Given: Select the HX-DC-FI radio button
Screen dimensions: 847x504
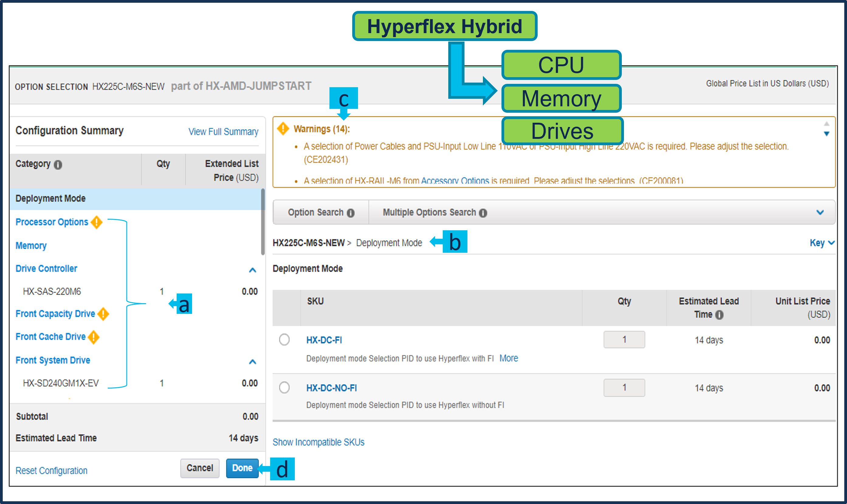Looking at the screenshot, I should click(x=284, y=340).
